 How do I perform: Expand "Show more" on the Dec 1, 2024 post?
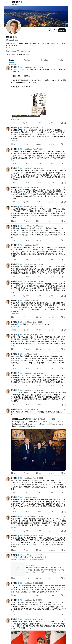point(15,327)
